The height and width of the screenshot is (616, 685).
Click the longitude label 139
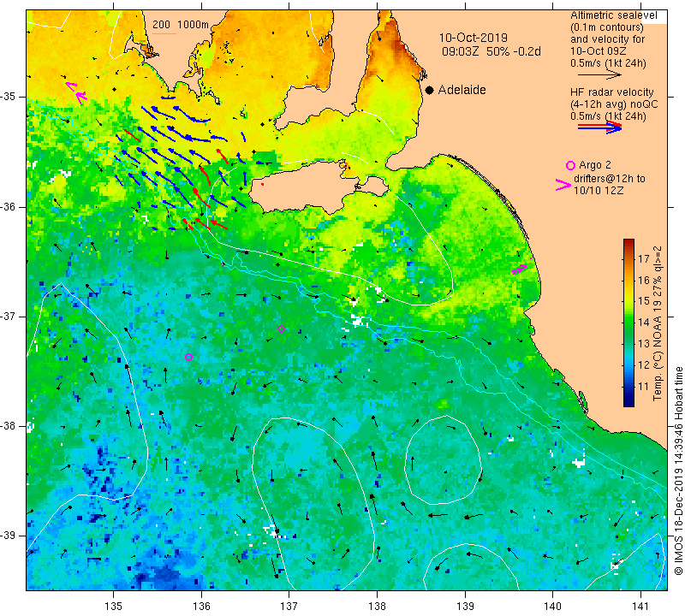tap(465, 606)
